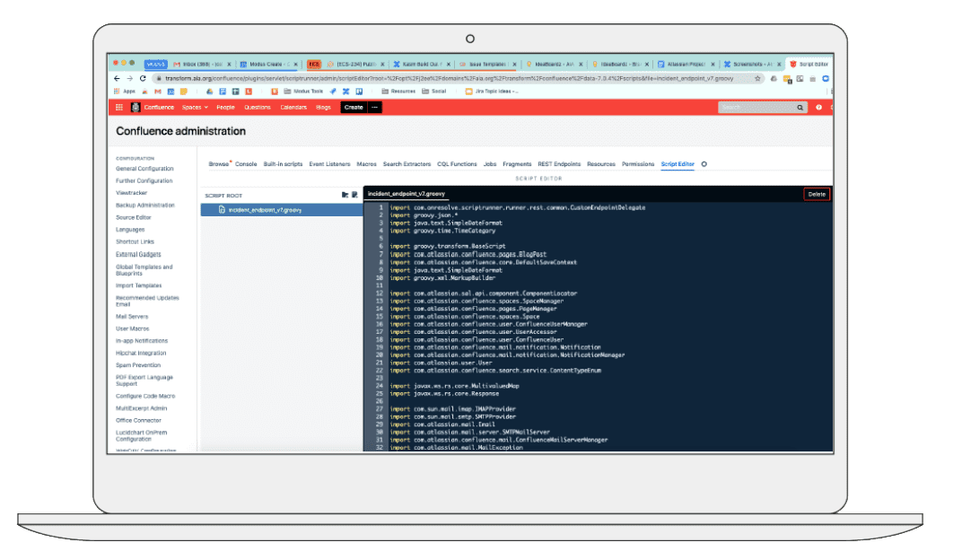Viewport: 953px width, 560px height.
Task: Go back with the browser back arrow
Action: [x=117, y=78]
